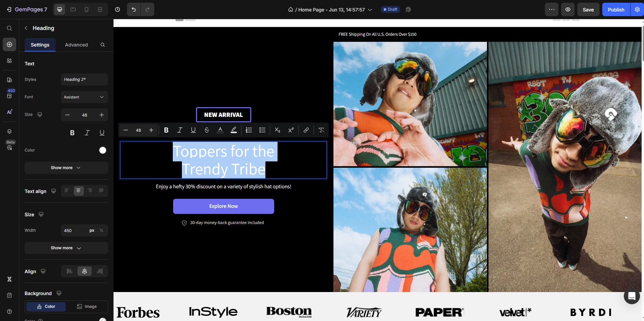Publish the page
Viewport: 644px width, 321px height.
tap(616, 9)
